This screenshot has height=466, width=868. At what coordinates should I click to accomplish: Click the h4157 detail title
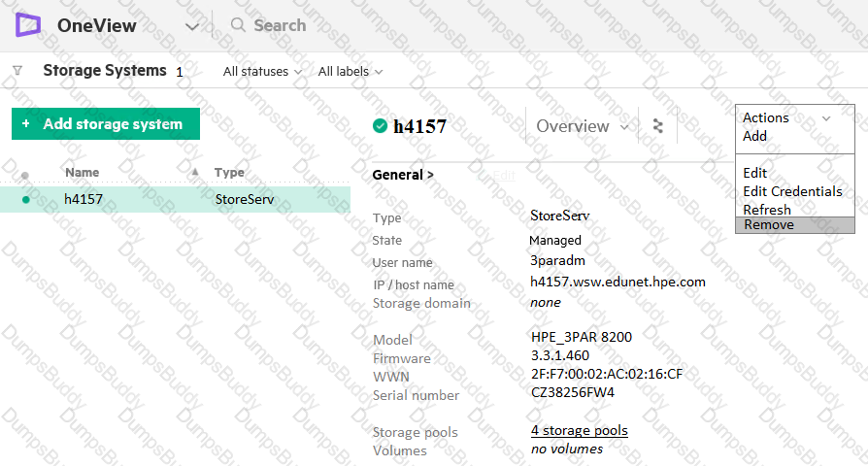point(419,127)
